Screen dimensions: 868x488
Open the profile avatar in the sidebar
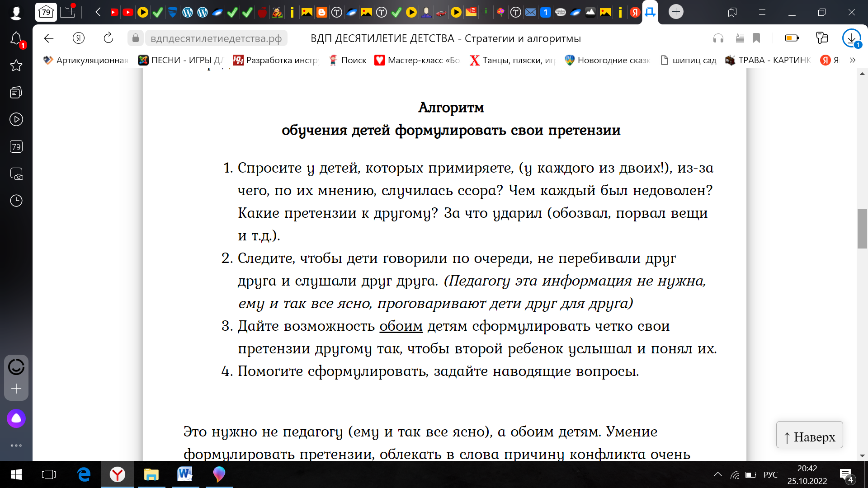tap(16, 12)
